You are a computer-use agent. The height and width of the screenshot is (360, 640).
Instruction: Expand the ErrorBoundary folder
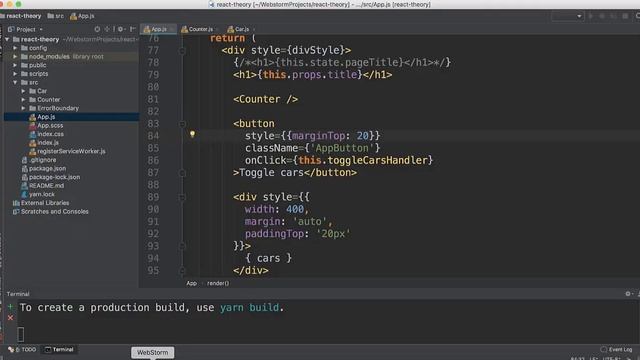click(23, 108)
